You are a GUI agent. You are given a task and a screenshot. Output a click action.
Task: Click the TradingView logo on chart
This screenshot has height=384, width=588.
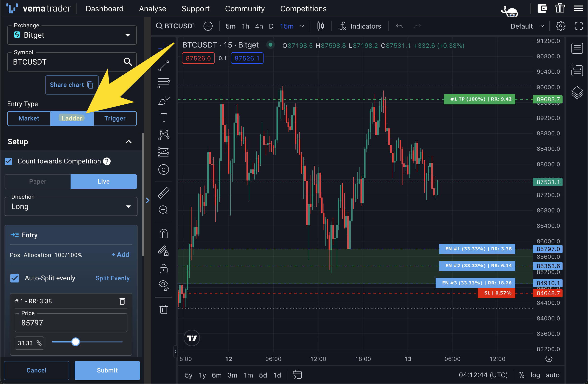point(192,338)
